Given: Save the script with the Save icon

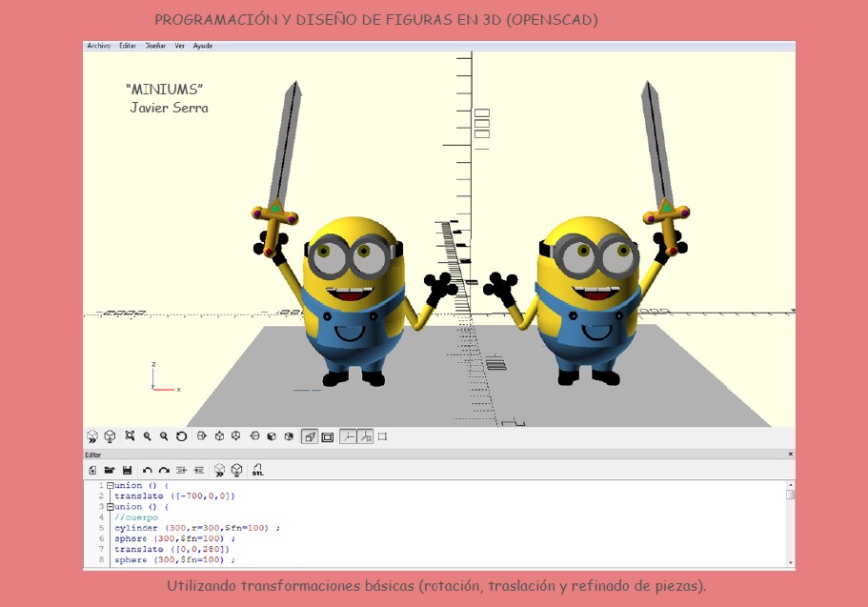Looking at the screenshot, I should tap(129, 469).
